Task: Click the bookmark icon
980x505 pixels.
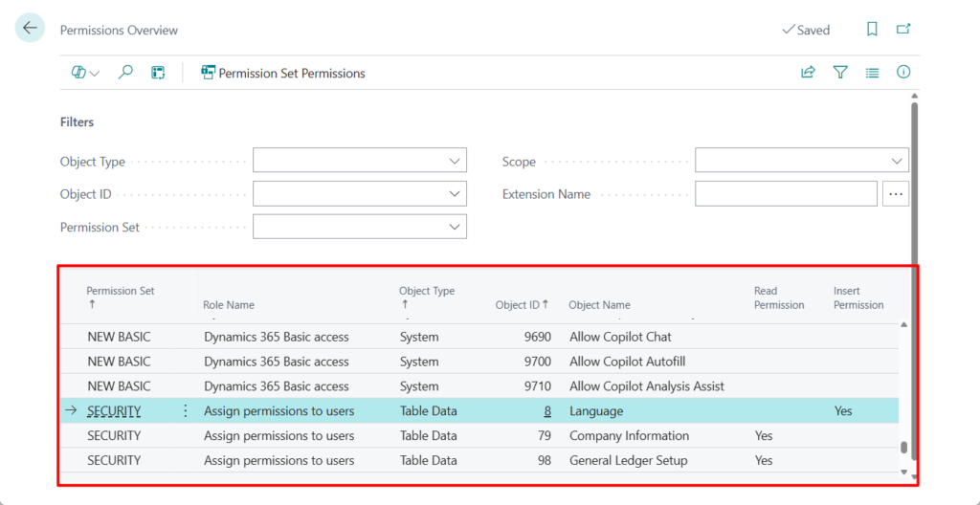Action: pyautogui.click(x=872, y=30)
